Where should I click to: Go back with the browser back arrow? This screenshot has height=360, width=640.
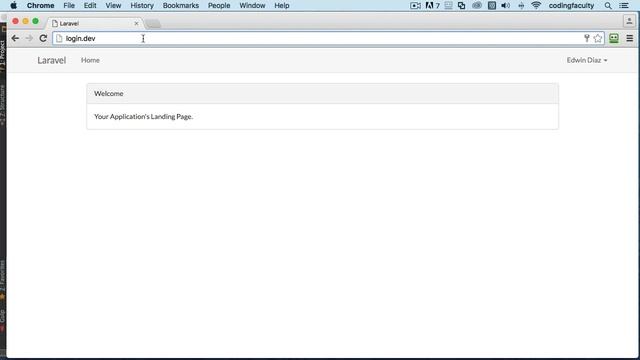15,38
